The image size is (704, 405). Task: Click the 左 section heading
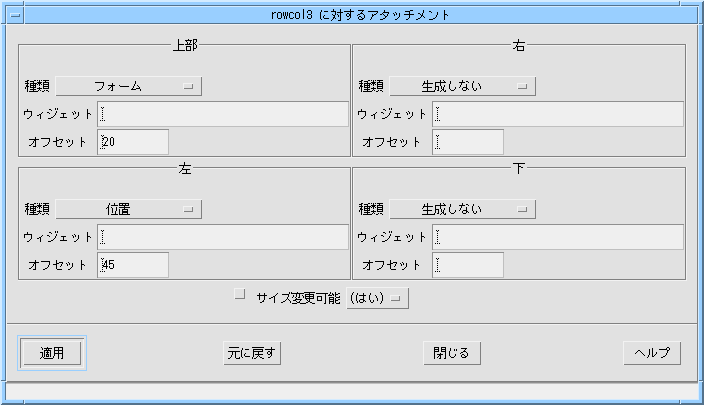(x=185, y=168)
